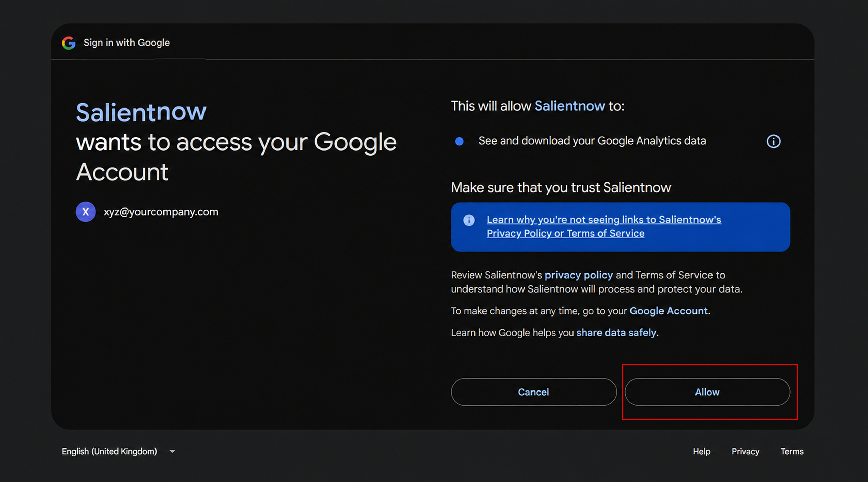Click the info icon in blue banner
The height and width of the screenshot is (482, 868).
pyautogui.click(x=469, y=220)
